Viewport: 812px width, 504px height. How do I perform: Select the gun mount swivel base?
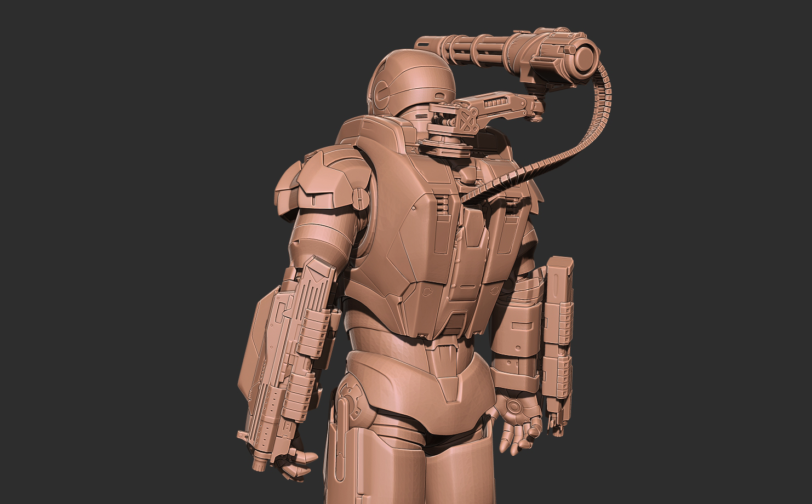pos(444,145)
